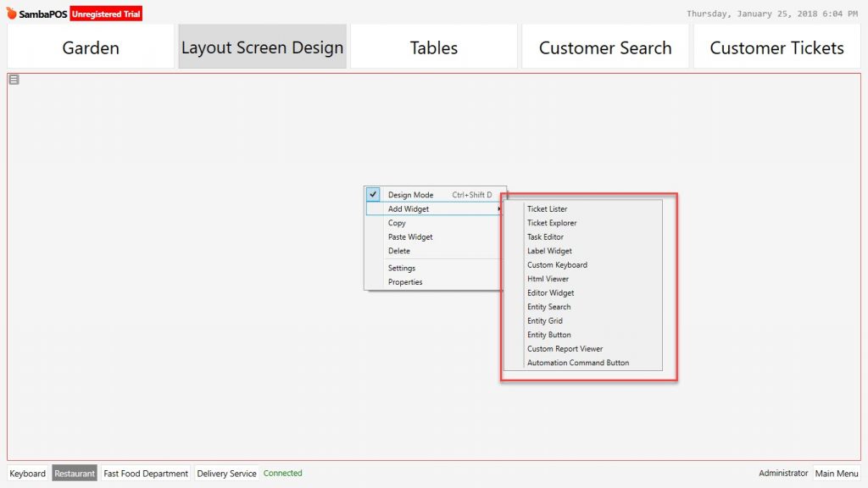Add an Automation Command Button widget
Screen dimensions: 868x488
point(578,363)
